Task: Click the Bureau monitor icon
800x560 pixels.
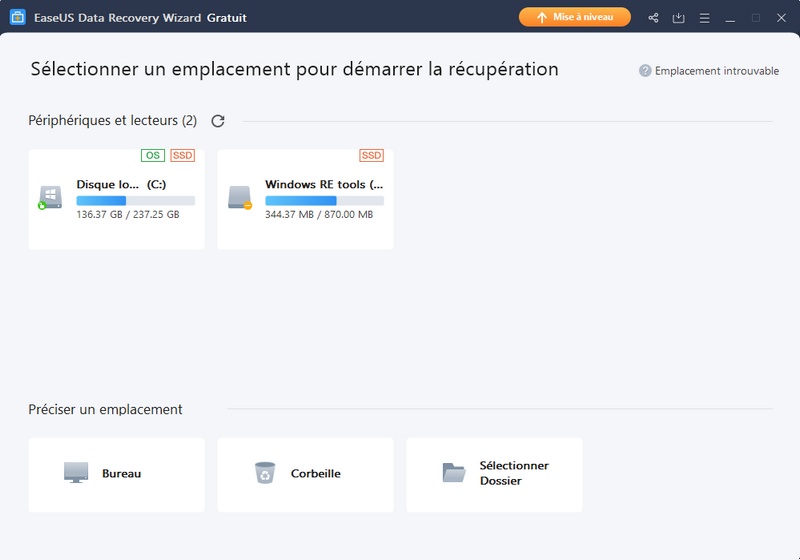Action: pyautogui.click(x=76, y=473)
